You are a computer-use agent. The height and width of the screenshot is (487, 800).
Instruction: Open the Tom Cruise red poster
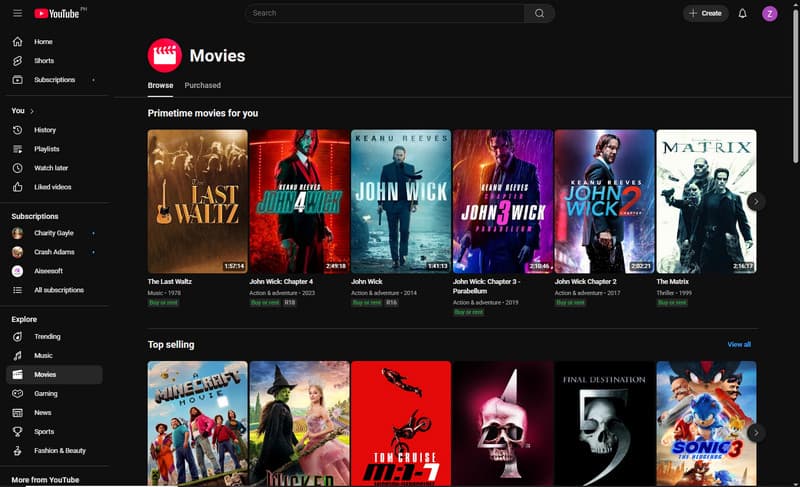(401, 423)
